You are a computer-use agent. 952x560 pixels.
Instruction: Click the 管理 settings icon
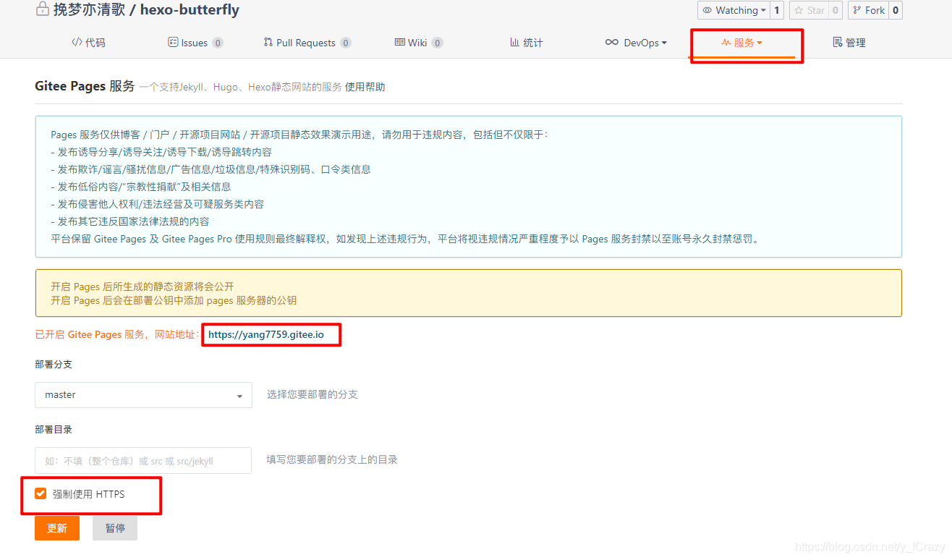(838, 42)
